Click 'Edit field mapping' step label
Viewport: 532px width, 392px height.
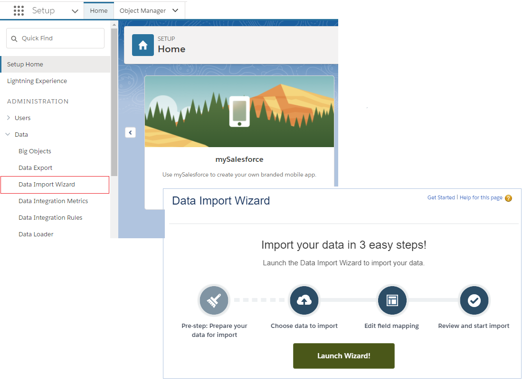coord(391,326)
